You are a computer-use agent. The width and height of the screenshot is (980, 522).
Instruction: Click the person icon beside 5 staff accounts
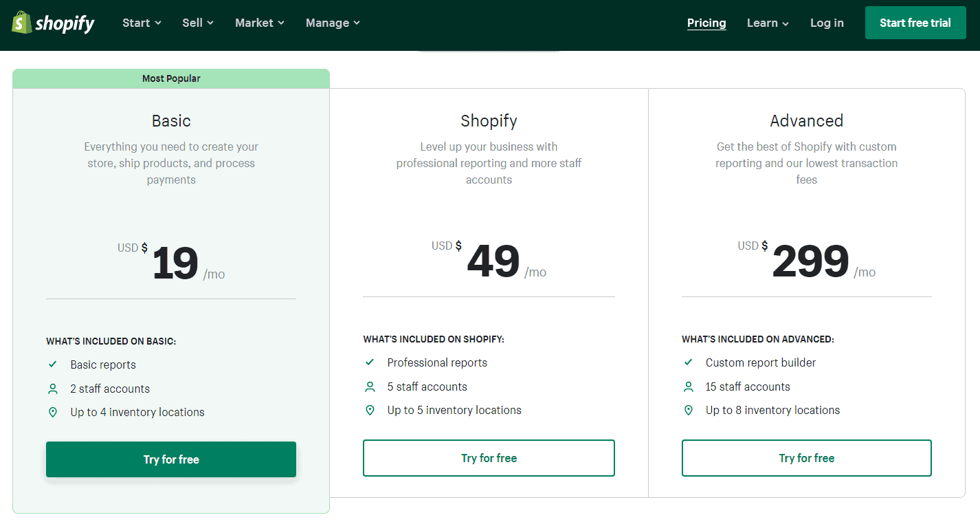(370, 387)
